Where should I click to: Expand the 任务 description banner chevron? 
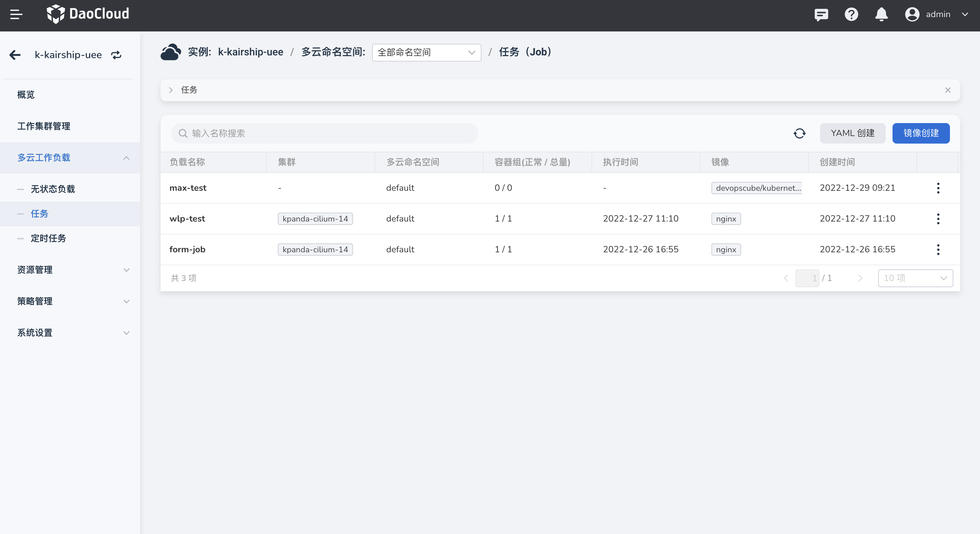coord(171,90)
